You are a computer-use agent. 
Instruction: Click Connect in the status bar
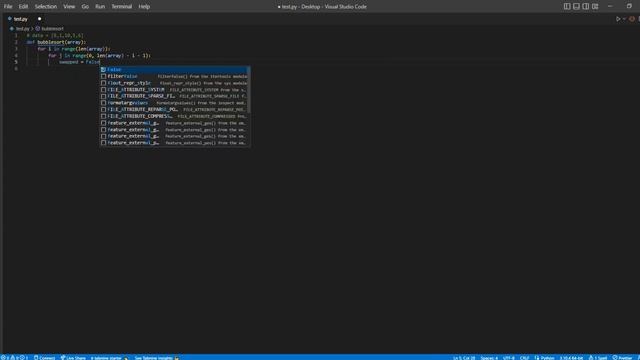click(44, 358)
